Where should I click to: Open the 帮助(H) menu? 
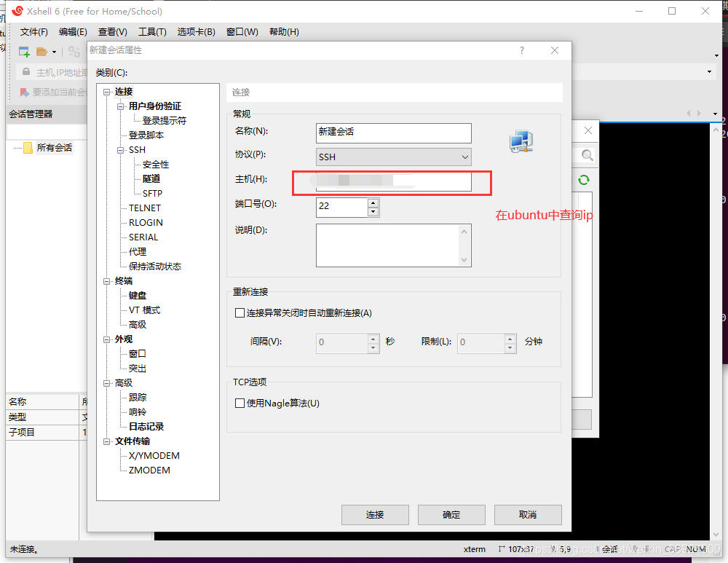(x=284, y=31)
